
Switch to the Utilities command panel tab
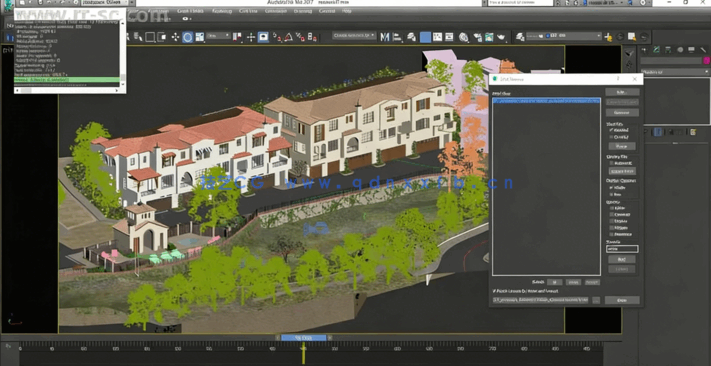point(703,50)
